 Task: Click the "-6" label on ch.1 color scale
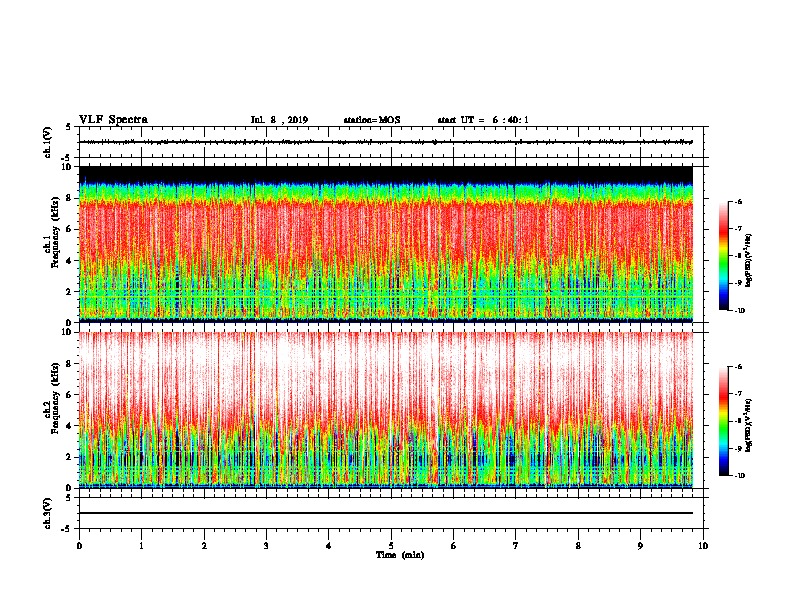[737, 201]
